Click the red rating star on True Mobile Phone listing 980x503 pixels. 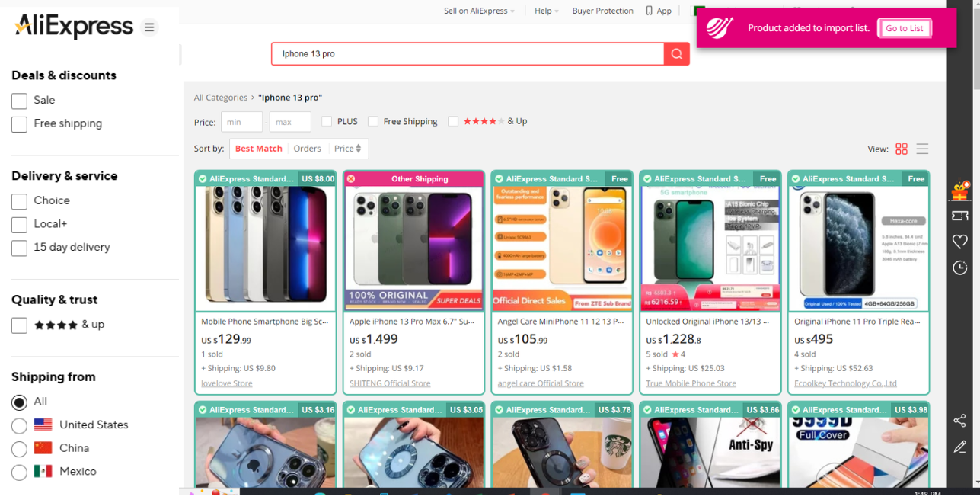click(675, 354)
